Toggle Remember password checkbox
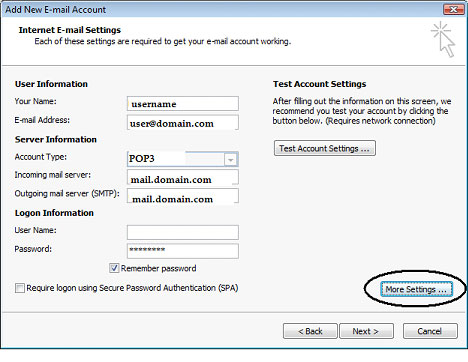 (114, 268)
